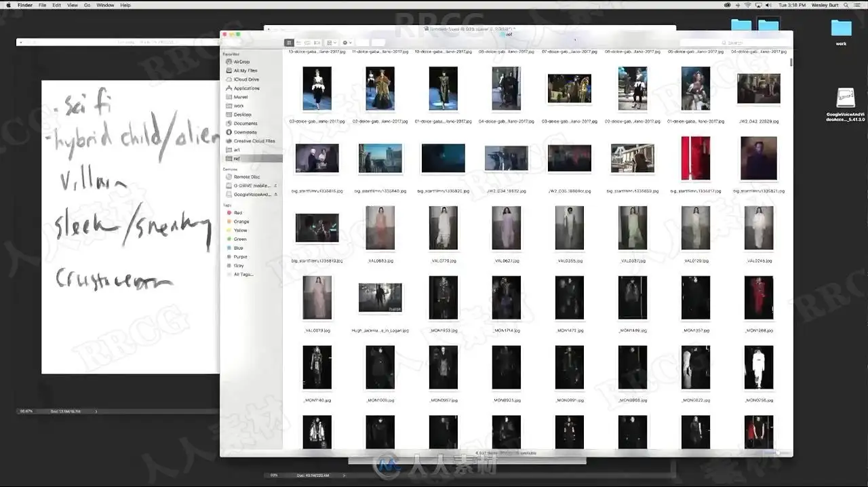Switch Finder to cover flow view
The height and width of the screenshot is (487, 868).
(x=316, y=43)
